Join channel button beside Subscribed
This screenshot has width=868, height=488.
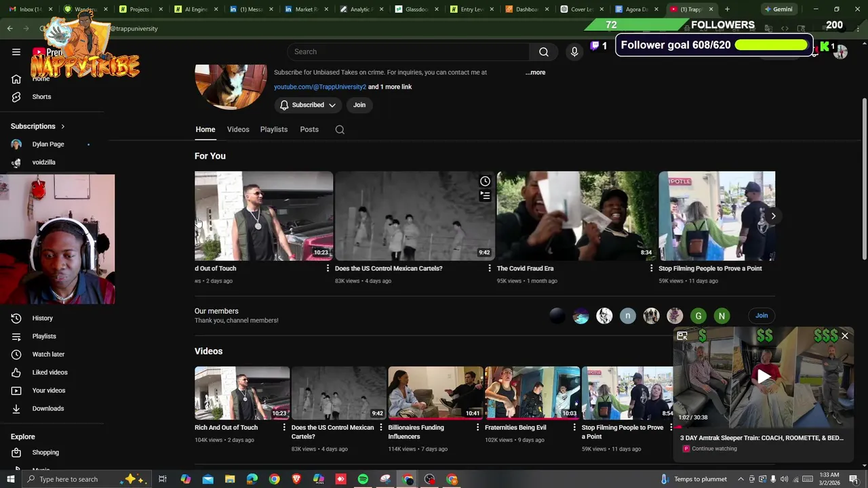pyautogui.click(x=359, y=105)
